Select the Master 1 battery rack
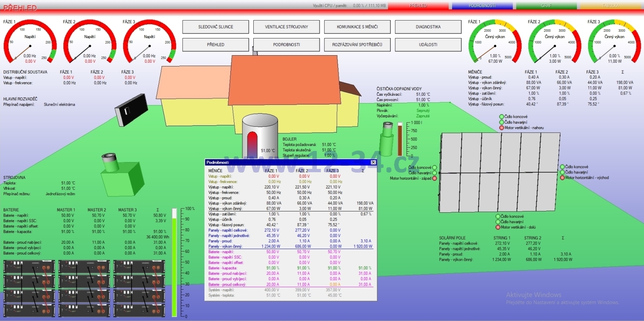Viewport: 644px width, 321px height. 29,288
